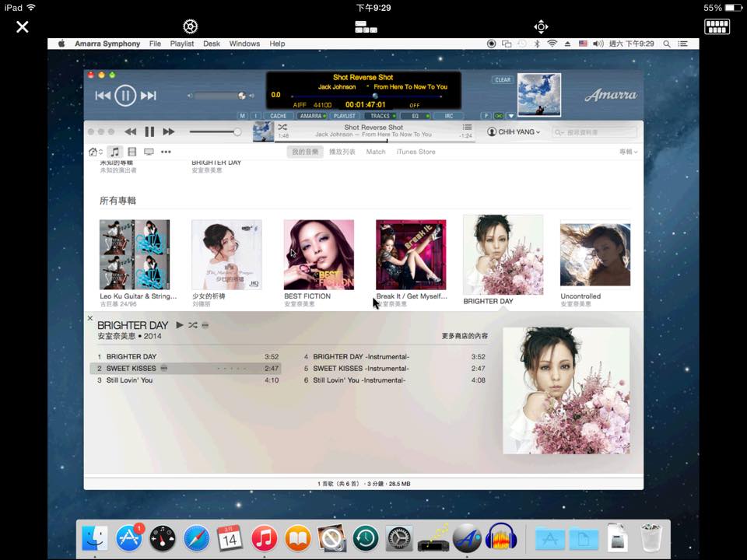The width and height of the screenshot is (747, 560).
Task: Open BRIGHTER DAY album options ellipsis
Action: (205, 325)
